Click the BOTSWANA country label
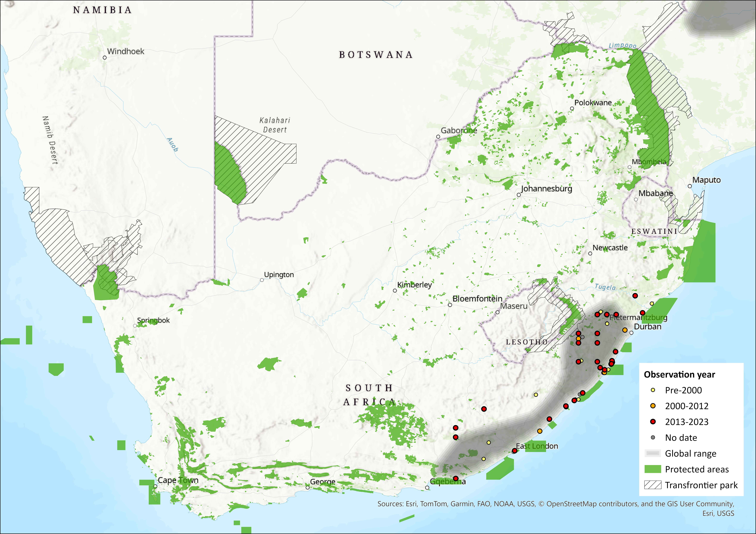Viewport: 756px width, 534px height. (376, 55)
